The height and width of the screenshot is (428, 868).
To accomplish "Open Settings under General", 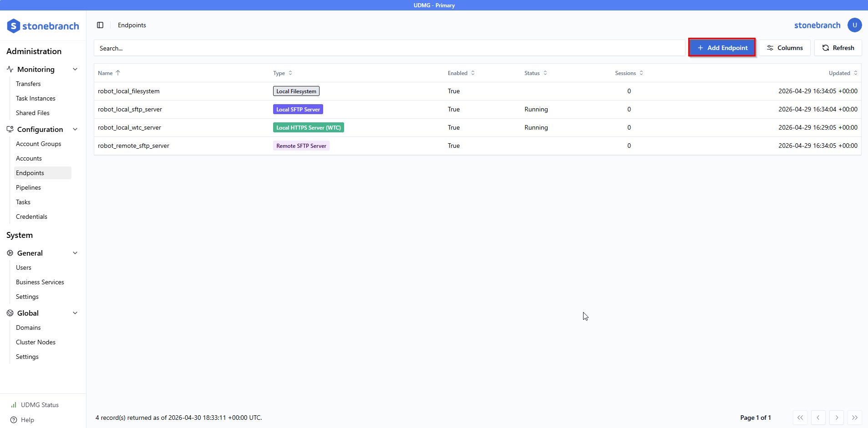I will point(27,297).
